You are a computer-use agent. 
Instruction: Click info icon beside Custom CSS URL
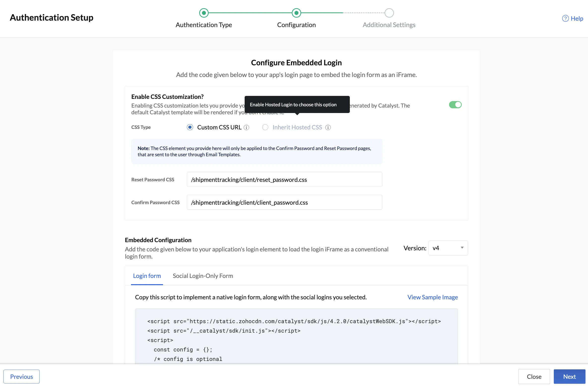[x=246, y=127]
